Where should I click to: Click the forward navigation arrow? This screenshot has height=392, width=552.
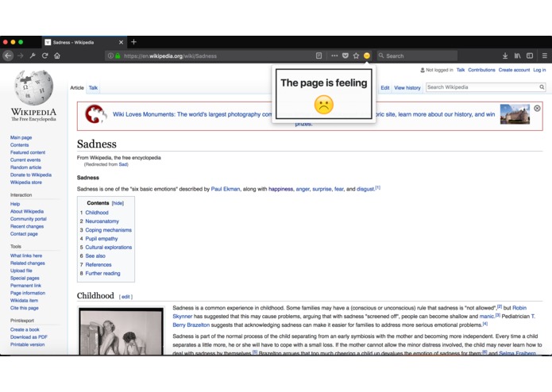(x=21, y=56)
